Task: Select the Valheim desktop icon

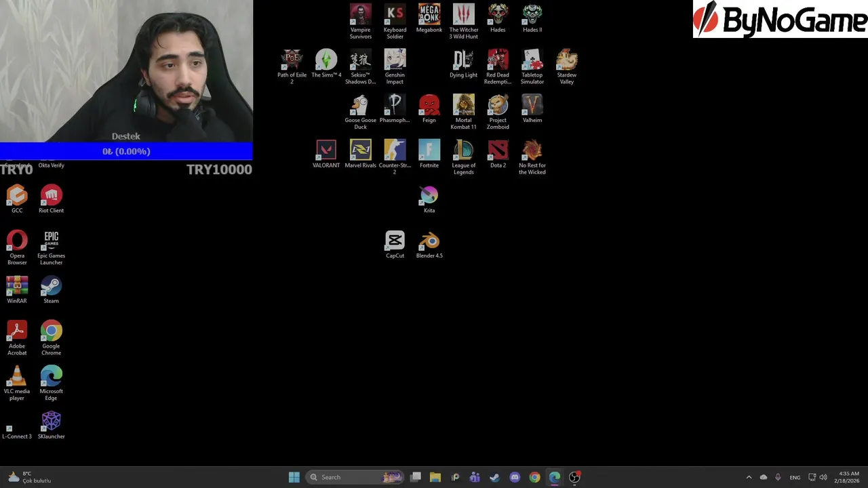Action: click(532, 108)
